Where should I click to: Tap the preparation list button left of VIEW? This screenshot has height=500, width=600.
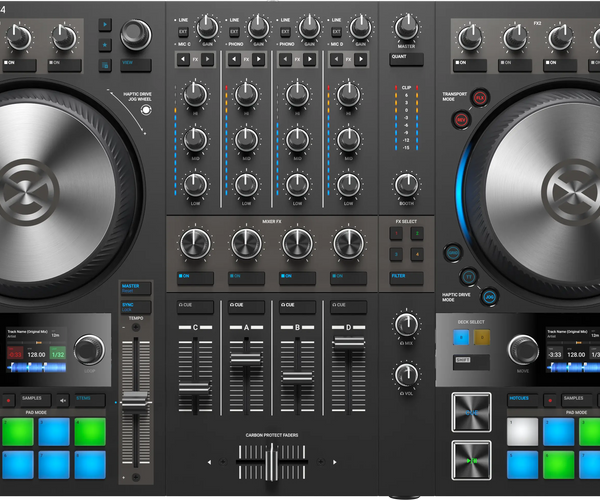(x=105, y=65)
